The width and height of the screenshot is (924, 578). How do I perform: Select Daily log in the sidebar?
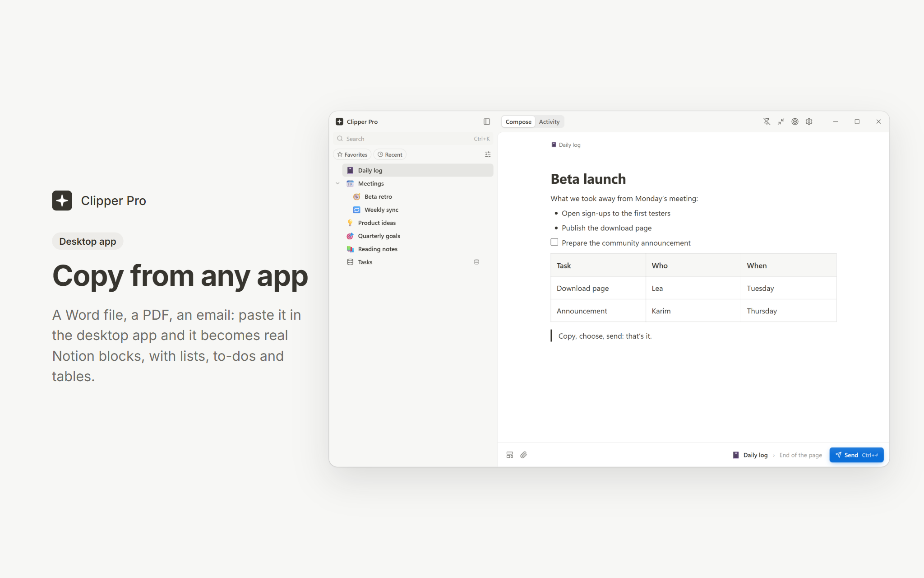[x=417, y=170]
